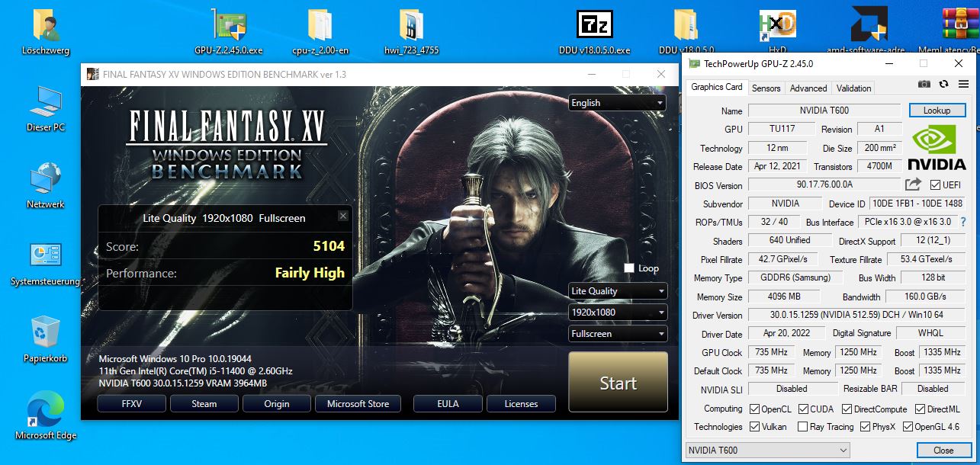Image resolution: width=980 pixels, height=465 pixels.
Task: Click the BIOS Version field 90.17.76.00.0A
Action: tap(824, 184)
